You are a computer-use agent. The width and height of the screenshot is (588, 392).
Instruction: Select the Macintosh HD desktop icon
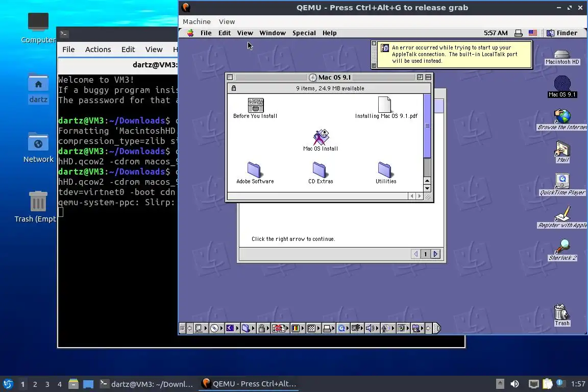pos(562,57)
